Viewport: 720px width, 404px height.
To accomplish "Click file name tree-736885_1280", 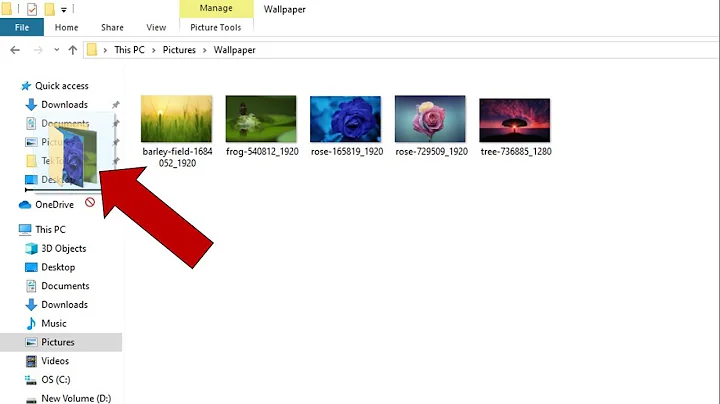I will pos(516,152).
